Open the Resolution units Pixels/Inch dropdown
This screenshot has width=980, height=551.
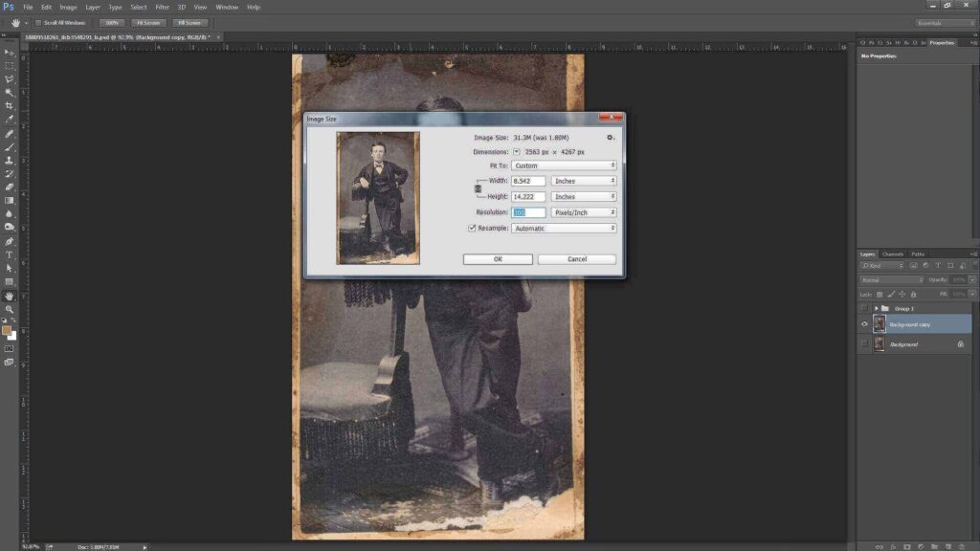[584, 212]
